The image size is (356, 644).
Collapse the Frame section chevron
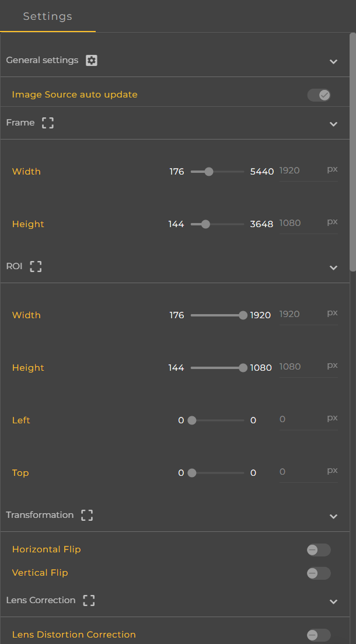click(333, 124)
